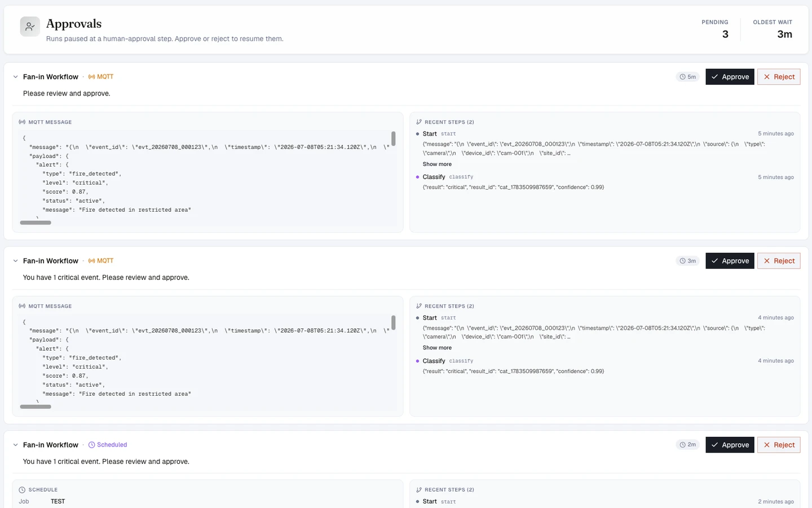Click the clock icon beside Scheduled label
This screenshot has height=508, width=812.
(91, 445)
